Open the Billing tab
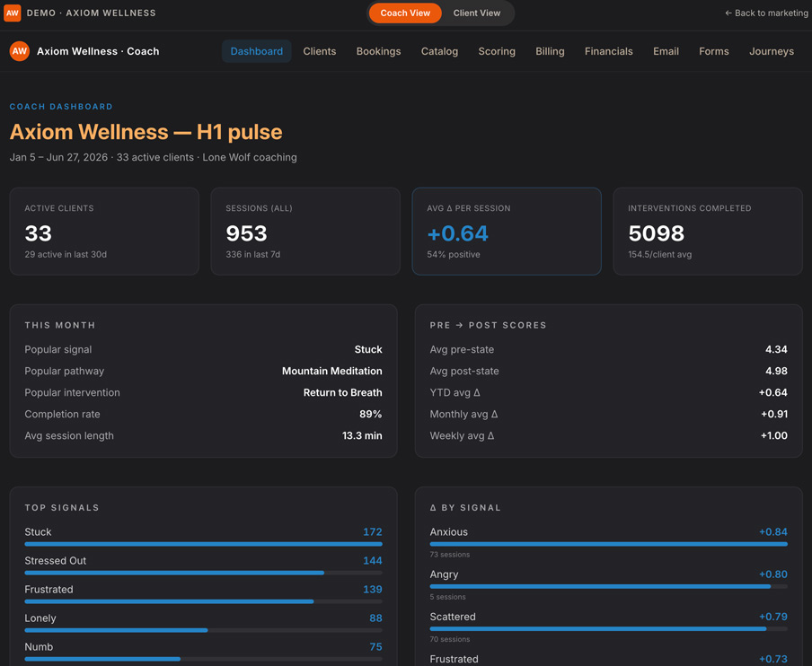This screenshot has width=812, height=666. click(550, 51)
